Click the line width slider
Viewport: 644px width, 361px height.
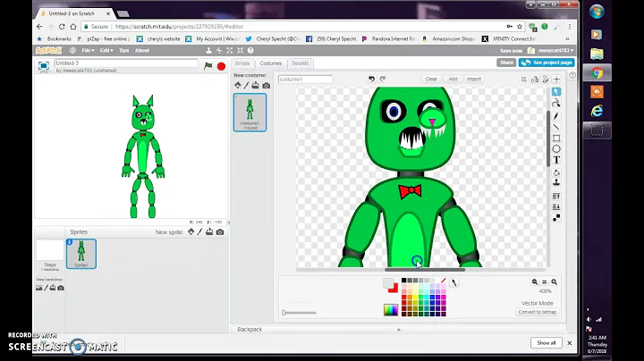(x=299, y=313)
